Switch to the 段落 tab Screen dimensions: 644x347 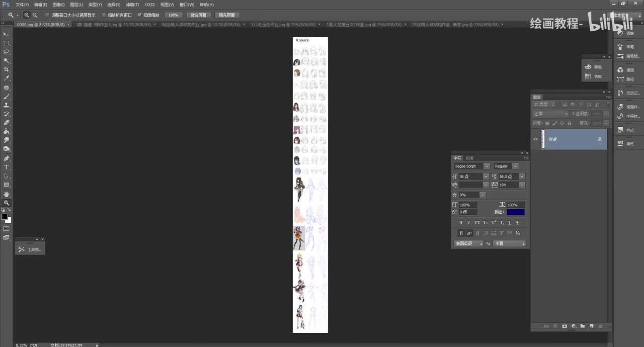[469, 158]
